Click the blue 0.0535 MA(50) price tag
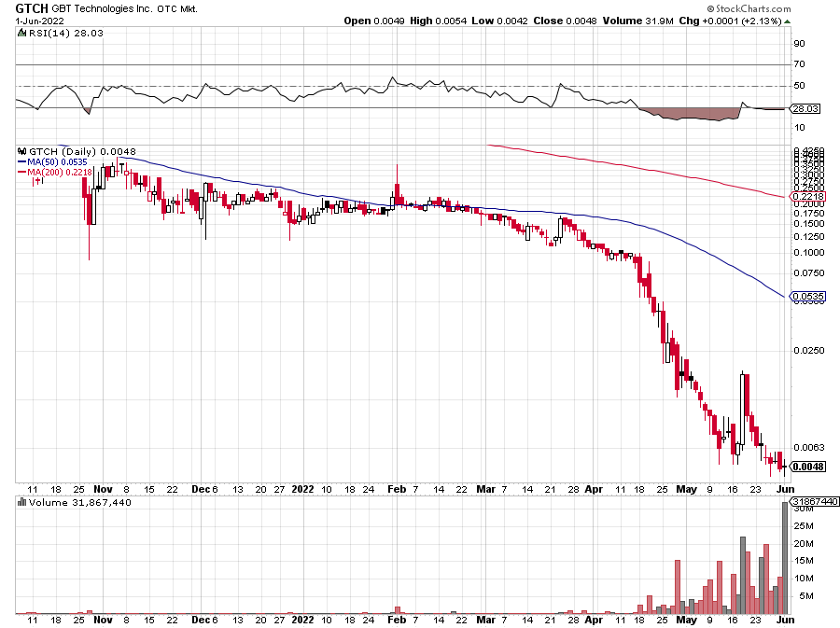The width and height of the screenshot is (840, 628). [x=808, y=296]
